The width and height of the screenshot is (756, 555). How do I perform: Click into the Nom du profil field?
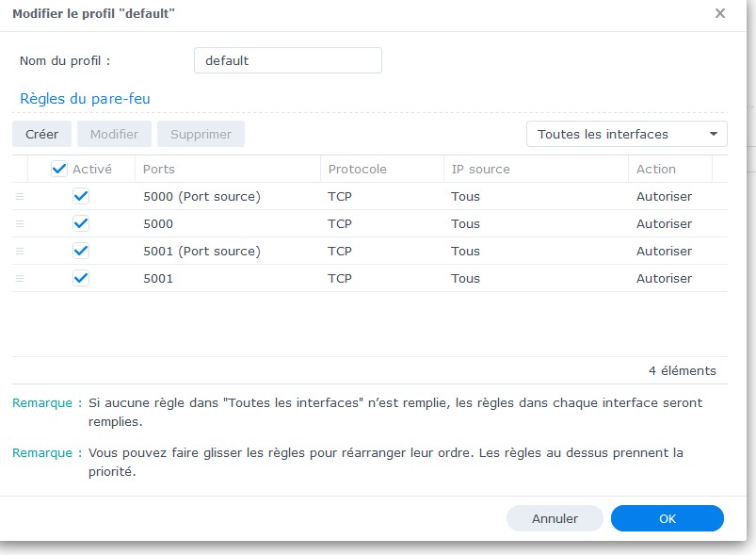pos(287,60)
